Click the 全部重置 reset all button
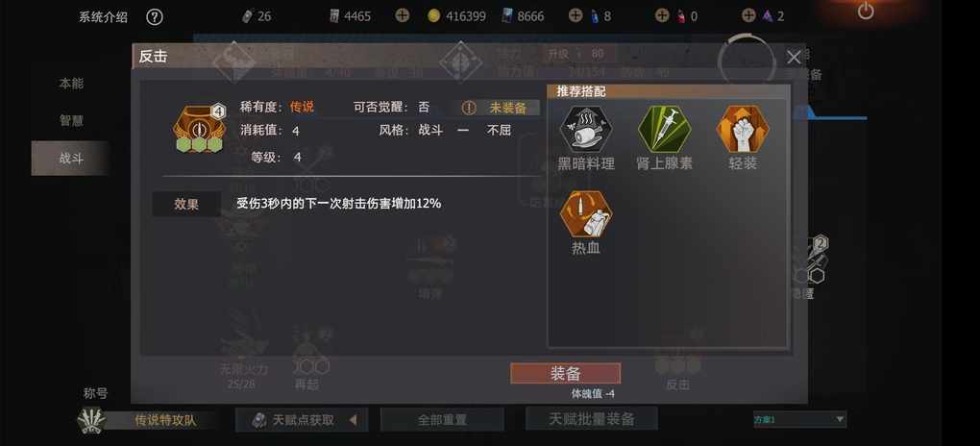This screenshot has height=446, width=980. (442, 420)
